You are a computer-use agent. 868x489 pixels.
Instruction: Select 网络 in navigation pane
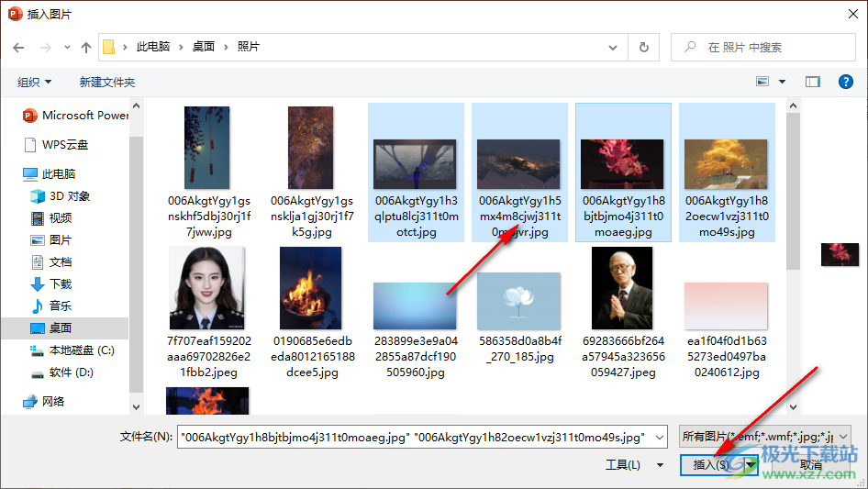(43, 401)
